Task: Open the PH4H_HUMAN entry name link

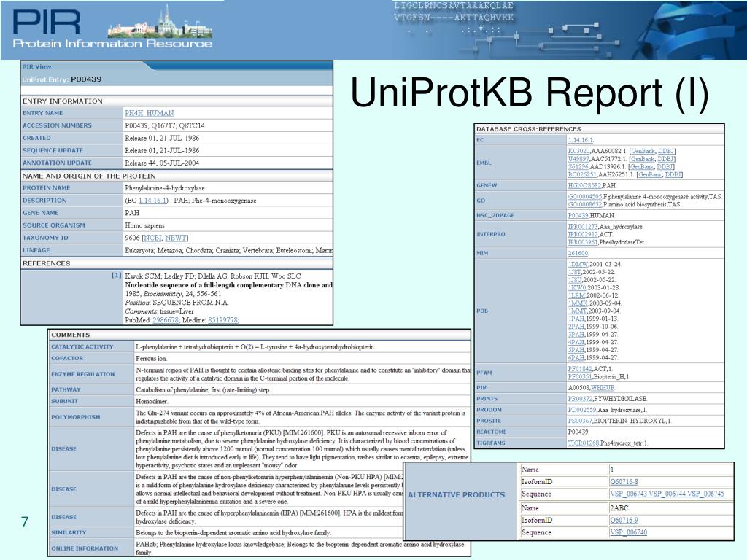Action: click(149, 113)
